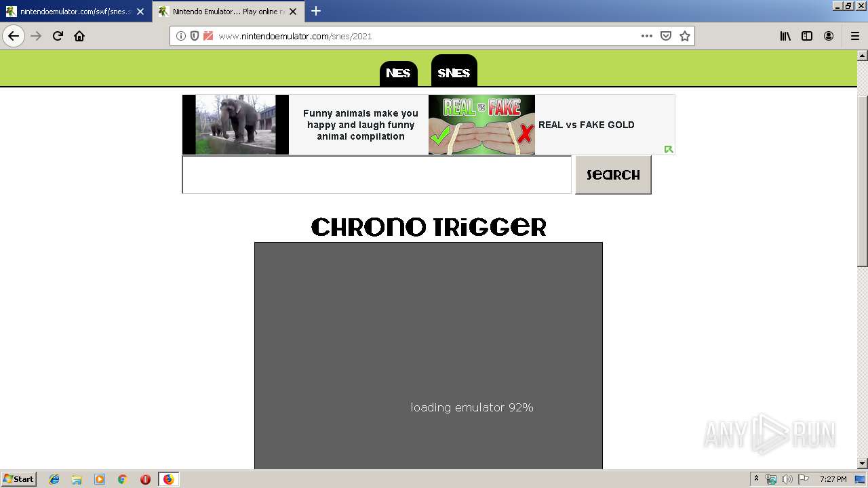Open the elephant funny animals ad thumbnail
Viewport: 868px width, 488px height.
(x=235, y=125)
